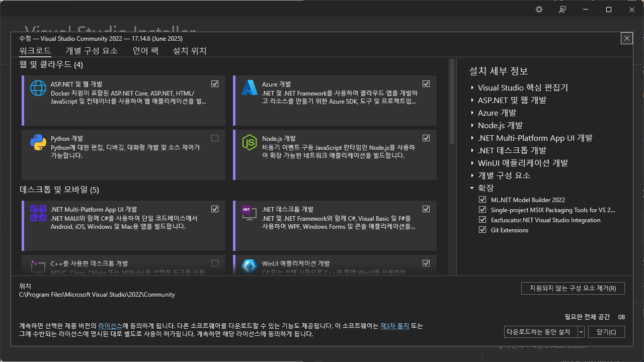
Task: Click the Node.js hexagon logo icon
Action: point(250,142)
